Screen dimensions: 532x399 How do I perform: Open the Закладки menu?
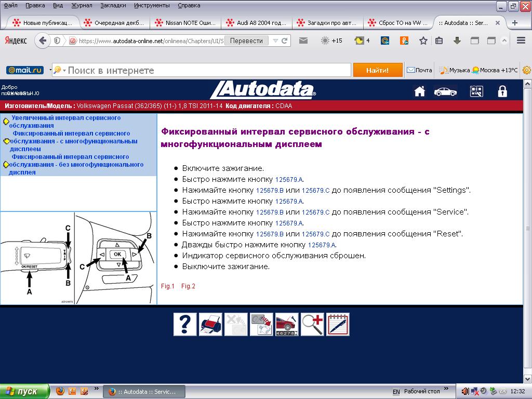pyautogui.click(x=113, y=5)
